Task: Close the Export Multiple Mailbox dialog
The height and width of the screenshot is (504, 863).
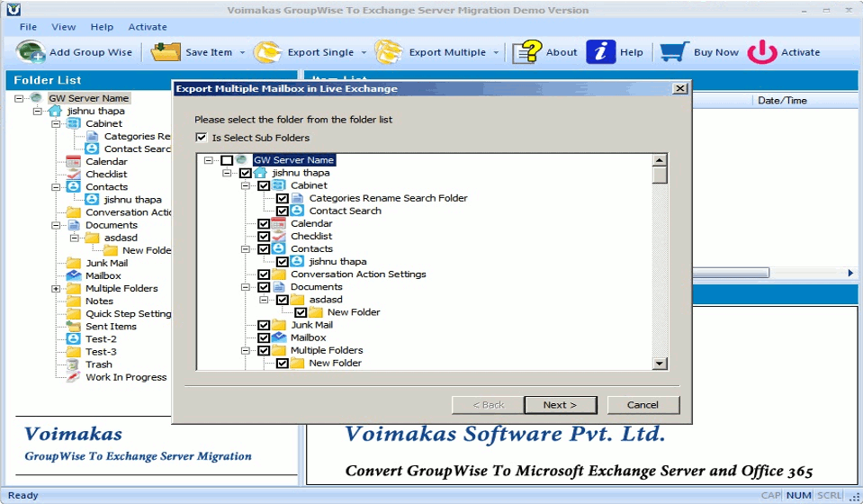Action: click(x=680, y=88)
